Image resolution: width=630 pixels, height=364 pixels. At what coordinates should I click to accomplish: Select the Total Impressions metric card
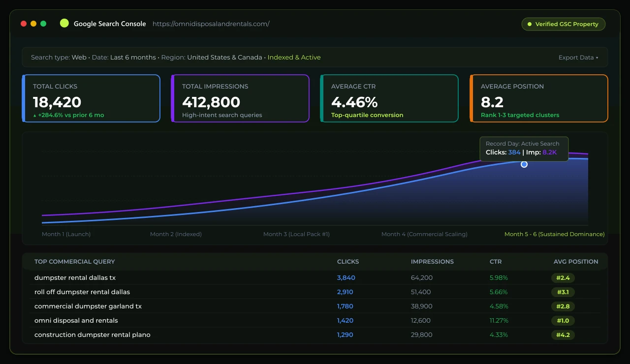coord(240,98)
